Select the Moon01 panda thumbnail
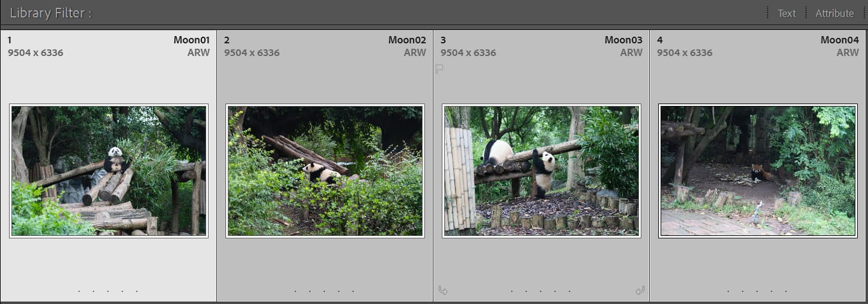Viewport: 868px width, 304px height. 109,171
